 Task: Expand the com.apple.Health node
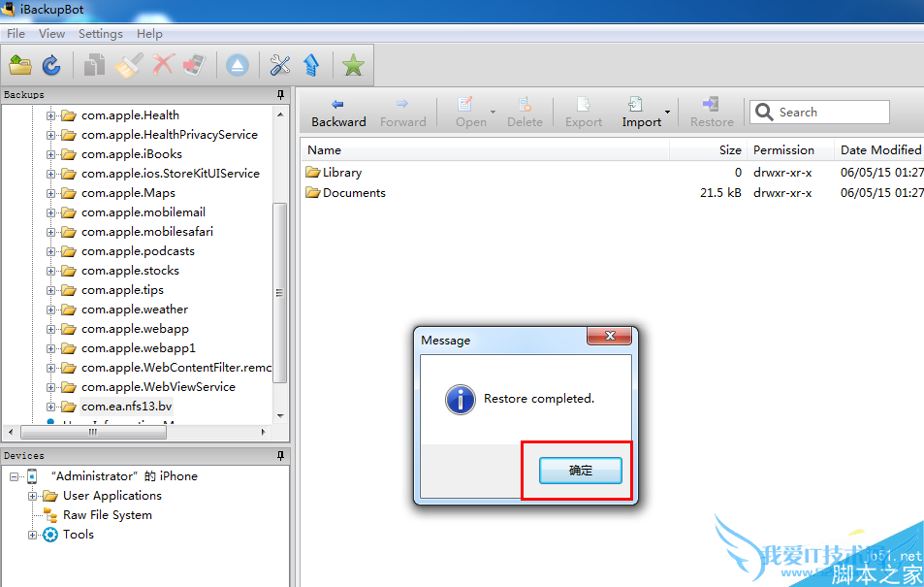[x=50, y=115]
